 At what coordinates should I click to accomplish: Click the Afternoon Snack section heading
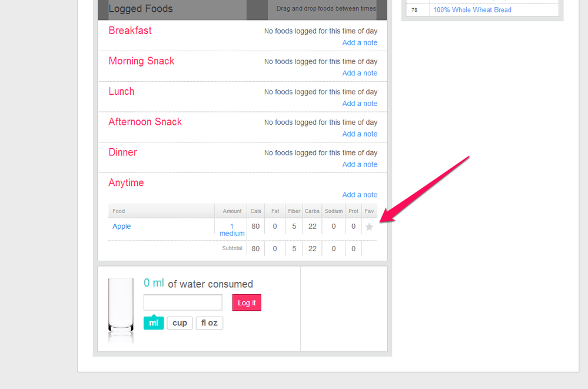click(x=145, y=122)
